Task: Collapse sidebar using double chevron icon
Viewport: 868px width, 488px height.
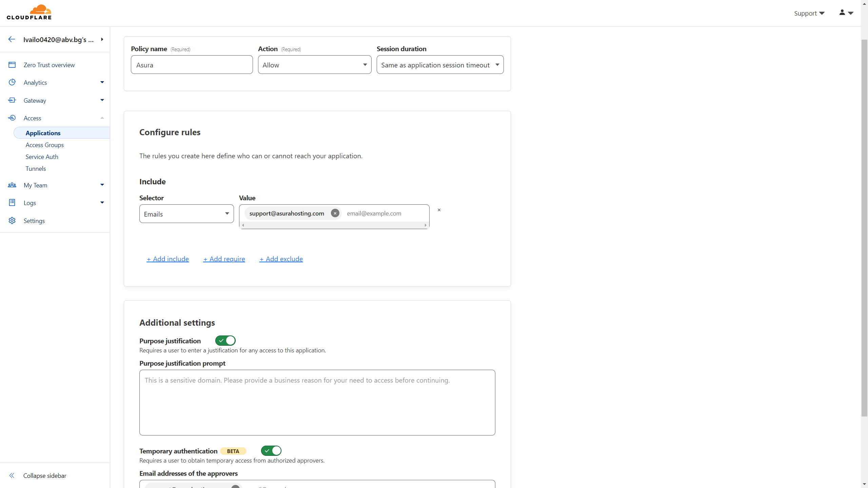Action: pyautogui.click(x=12, y=475)
